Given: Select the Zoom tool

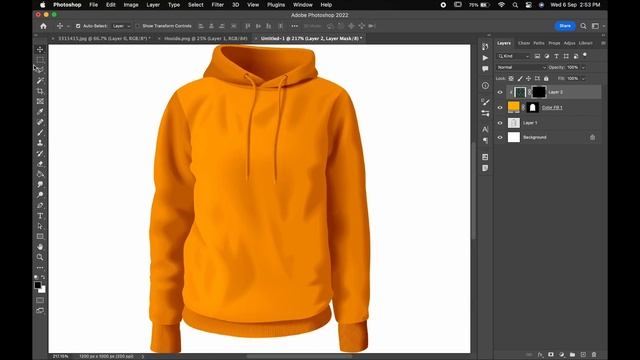Looking at the screenshot, I should tap(40, 257).
